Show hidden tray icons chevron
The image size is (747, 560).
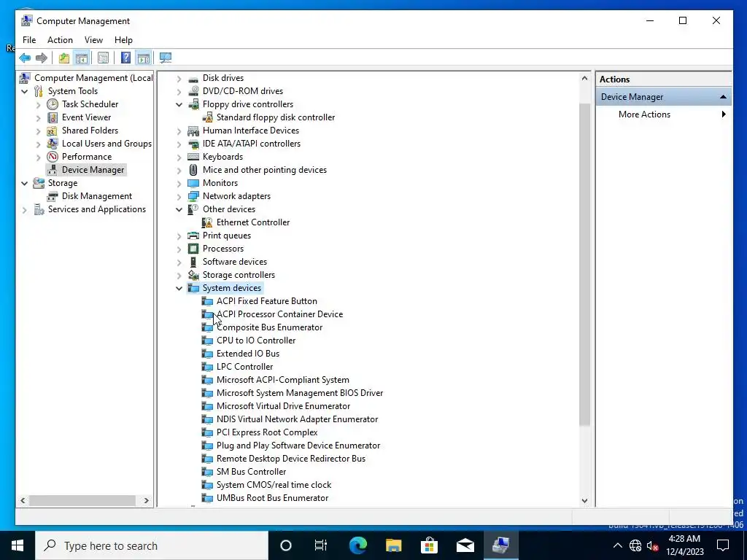pyautogui.click(x=617, y=545)
